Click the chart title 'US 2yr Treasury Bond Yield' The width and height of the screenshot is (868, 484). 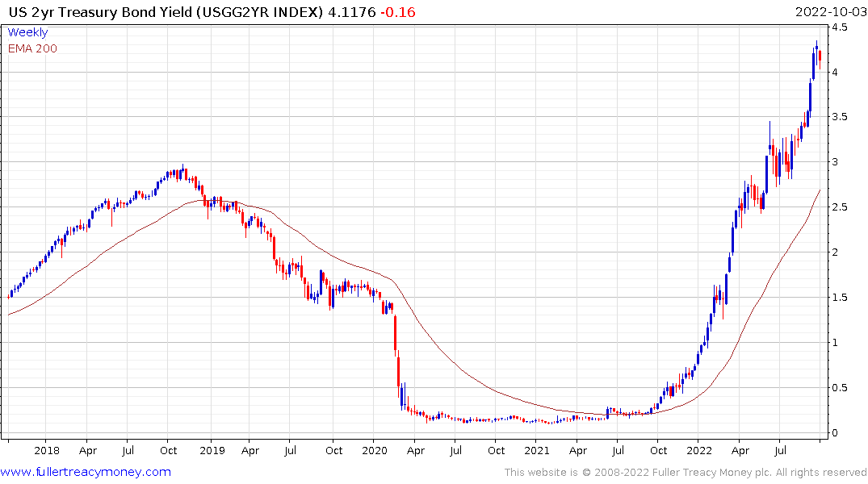(100, 12)
